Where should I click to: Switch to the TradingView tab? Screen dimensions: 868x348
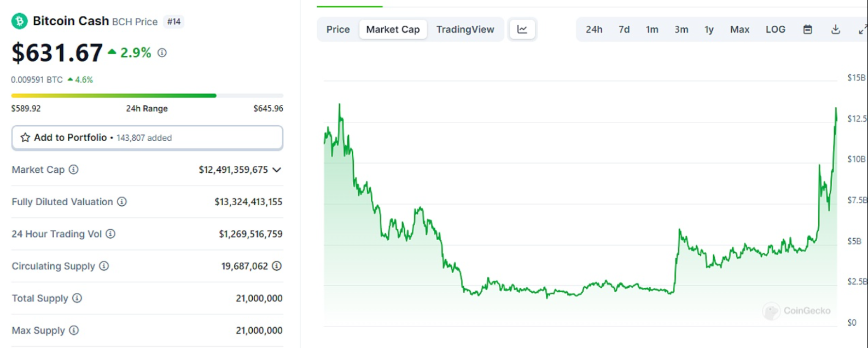click(465, 30)
